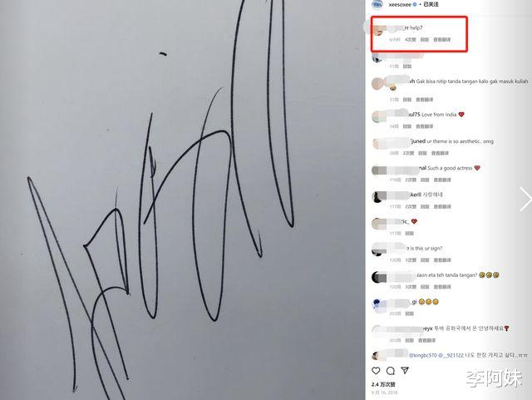
Task: Like the post with the heart icon
Action: point(376,370)
